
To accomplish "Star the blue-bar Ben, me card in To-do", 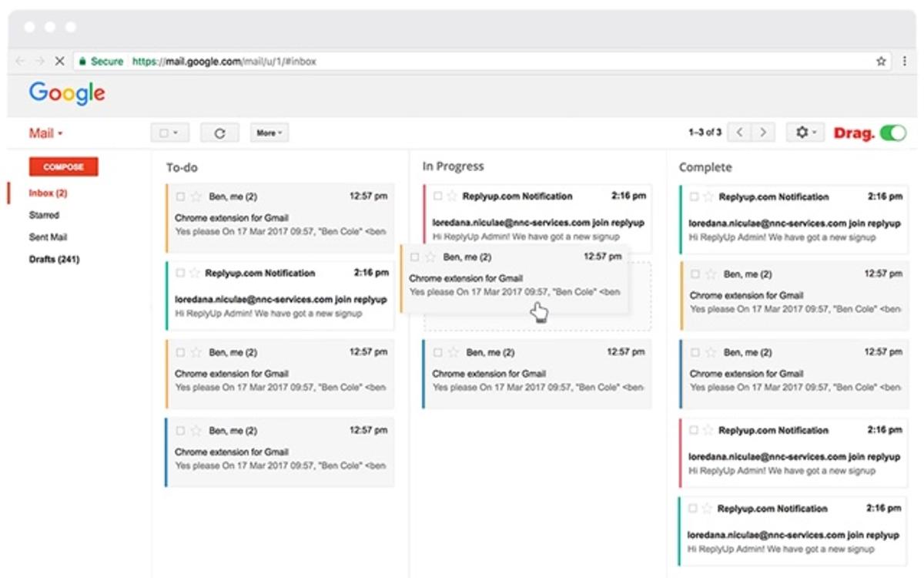I will coord(196,431).
